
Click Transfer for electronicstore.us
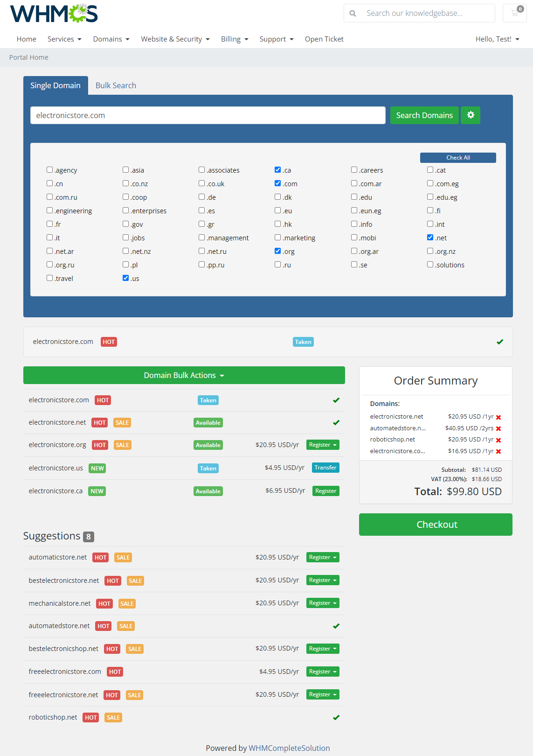[325, 468]
